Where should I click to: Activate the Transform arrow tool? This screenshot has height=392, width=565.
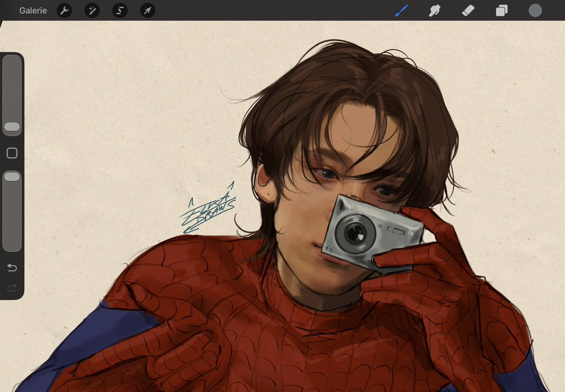[x=148, y=10]
